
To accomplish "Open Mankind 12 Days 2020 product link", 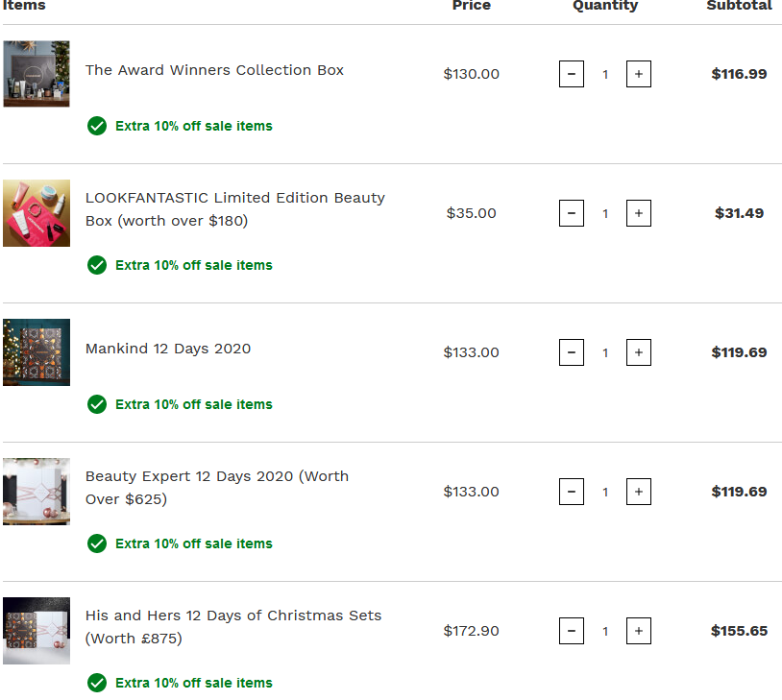I will (x=168, y=349).
